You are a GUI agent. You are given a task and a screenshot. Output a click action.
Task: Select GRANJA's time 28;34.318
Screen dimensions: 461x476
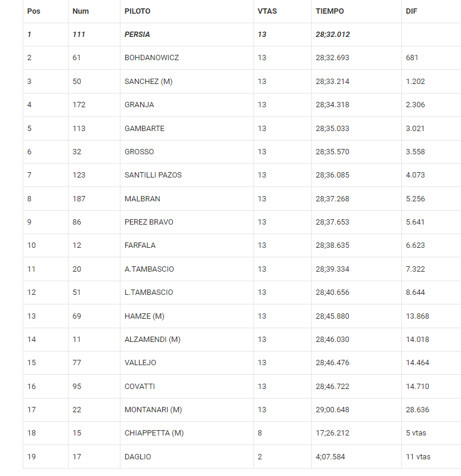332,105
